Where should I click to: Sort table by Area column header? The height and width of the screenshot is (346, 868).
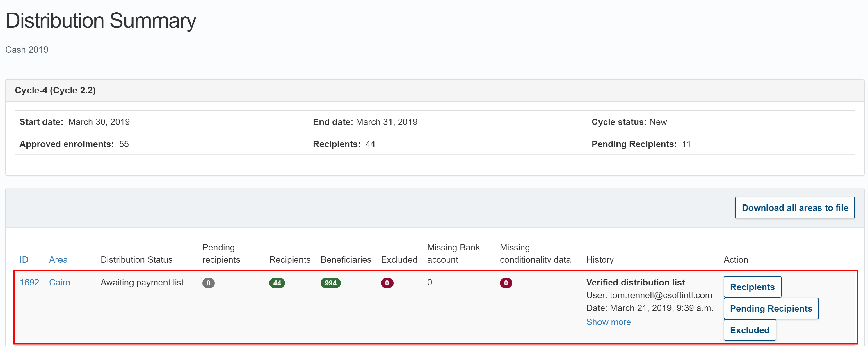[58, 260]
